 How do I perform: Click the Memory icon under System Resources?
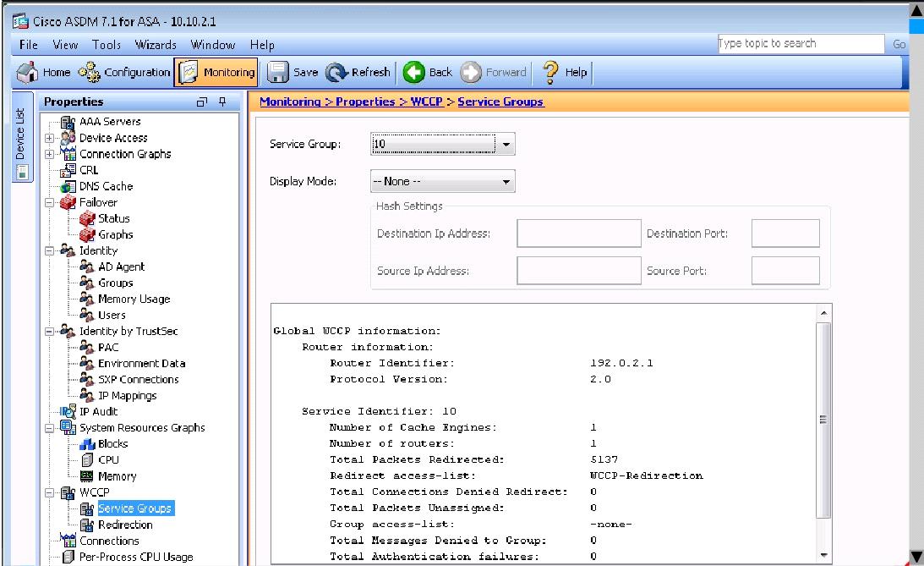point(87,475)
